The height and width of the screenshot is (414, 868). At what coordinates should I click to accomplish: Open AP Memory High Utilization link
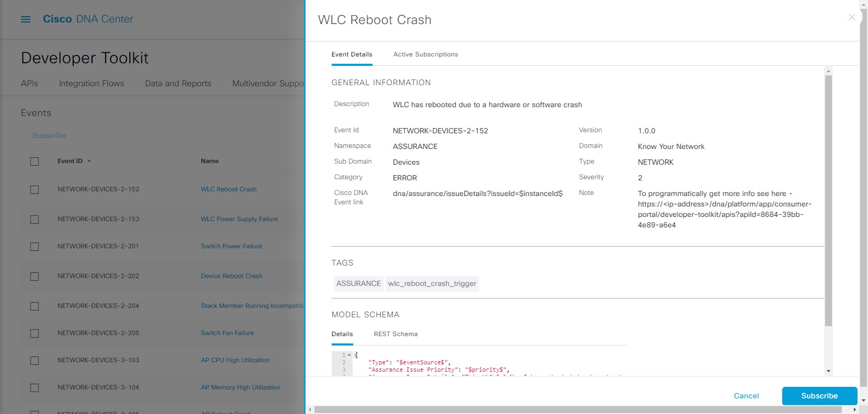click(241, 387)
